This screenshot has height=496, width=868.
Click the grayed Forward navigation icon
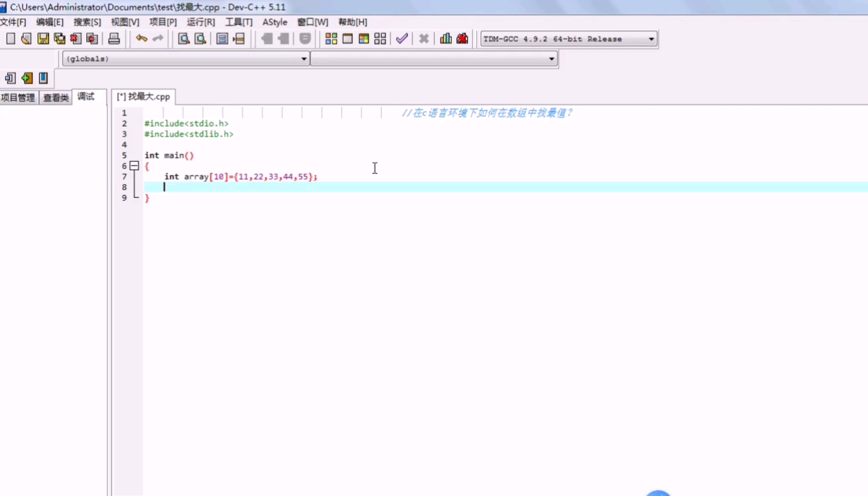(x=283, y=39)
